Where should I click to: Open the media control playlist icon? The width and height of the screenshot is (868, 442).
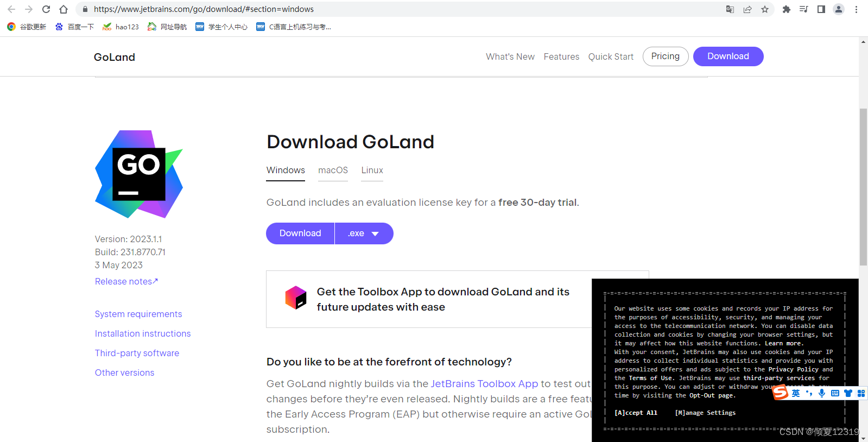point(804,9)
